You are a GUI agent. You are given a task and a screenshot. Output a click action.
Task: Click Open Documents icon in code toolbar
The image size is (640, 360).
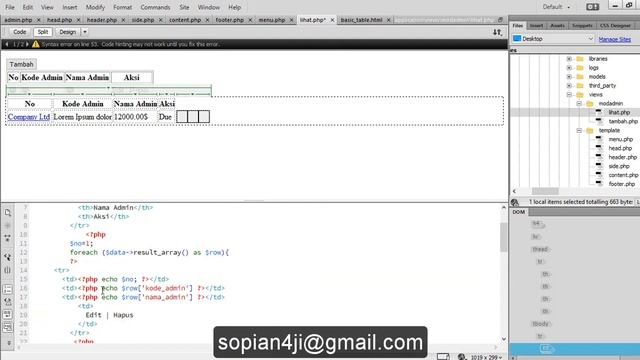(7, 213)
